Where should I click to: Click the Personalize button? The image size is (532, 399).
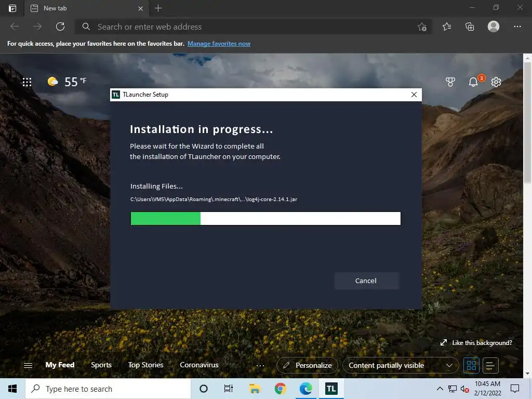[308, 365]
